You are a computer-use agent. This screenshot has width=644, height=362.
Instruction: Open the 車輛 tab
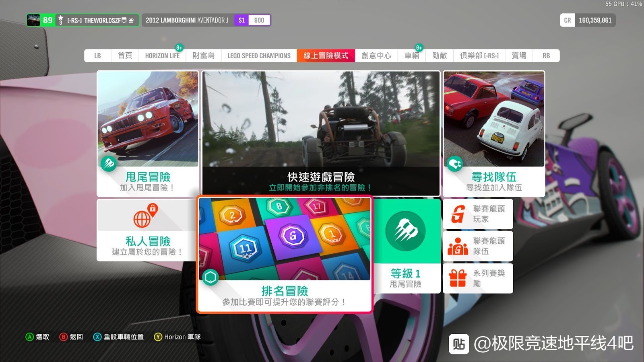point(412,56)
